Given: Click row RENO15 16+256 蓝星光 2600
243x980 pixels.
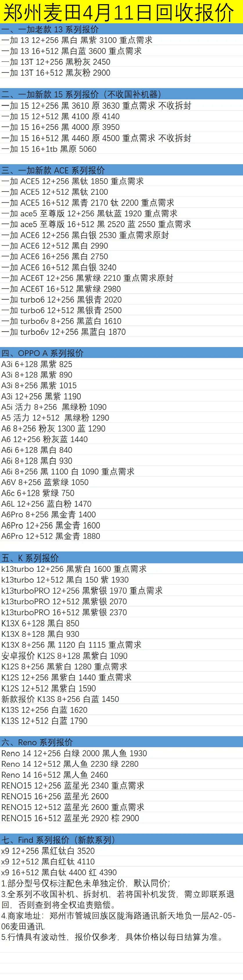Looking at the screenshot, I should [121, 796].
